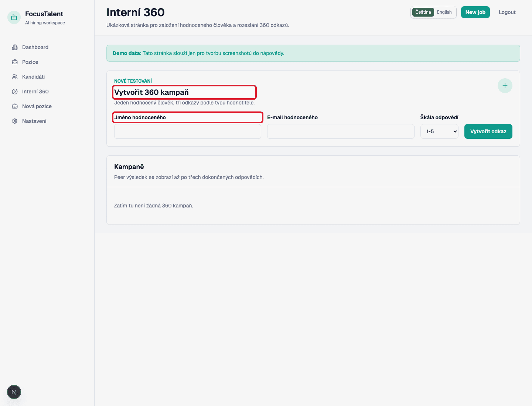This screenshot has width=532, height=406.
Task: Click the Nastavení gear icon in sidebar
Action: coord(15,121)
